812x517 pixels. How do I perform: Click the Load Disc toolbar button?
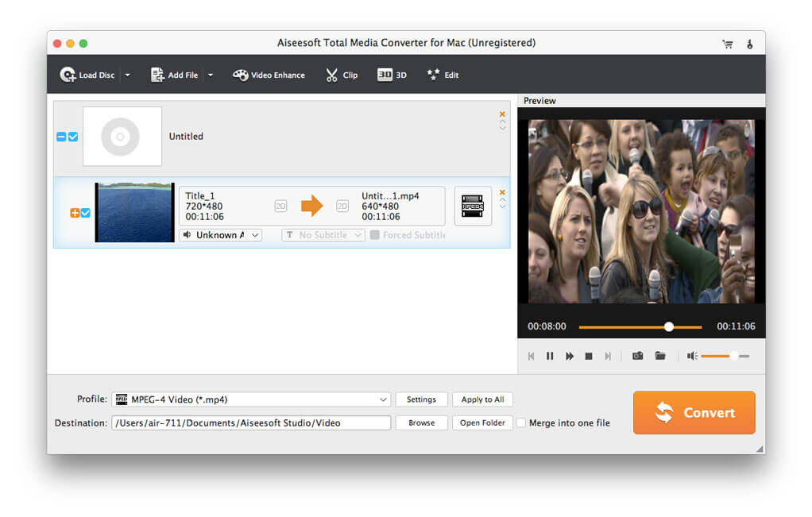(87, 75)
